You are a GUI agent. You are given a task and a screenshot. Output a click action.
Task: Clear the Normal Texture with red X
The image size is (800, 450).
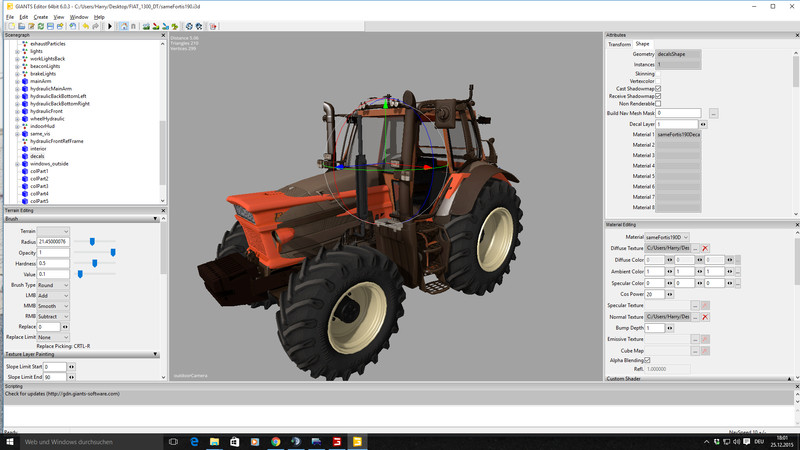(705, 316)
